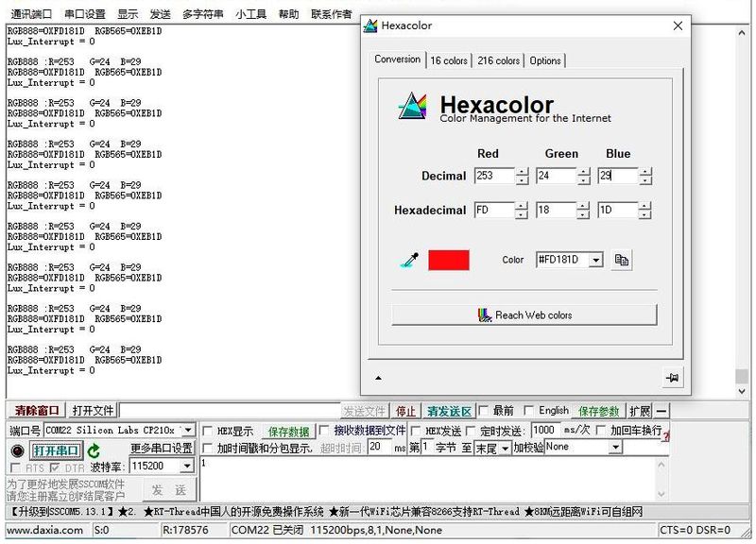The image size is (756, 544).
Task: Switch to the 216 colors tab
Action: click(x=498, y=60)
